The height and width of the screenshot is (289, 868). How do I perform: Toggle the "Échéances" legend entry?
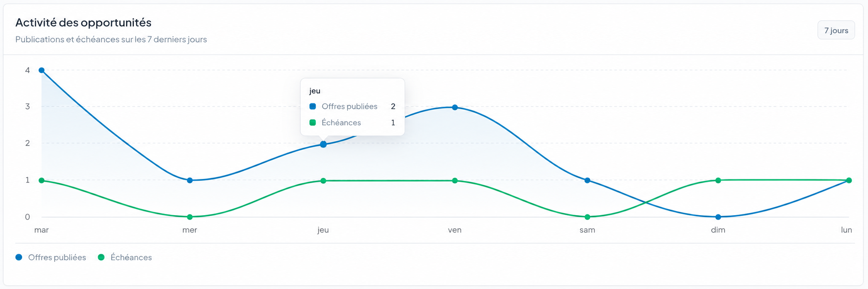pyautogui.click(x=125, y=257)
